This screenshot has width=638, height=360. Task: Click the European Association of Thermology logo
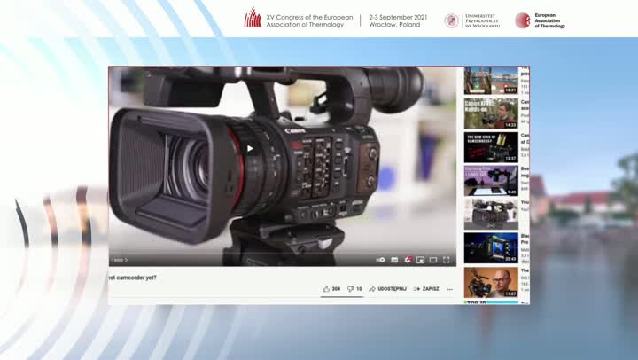540,20
